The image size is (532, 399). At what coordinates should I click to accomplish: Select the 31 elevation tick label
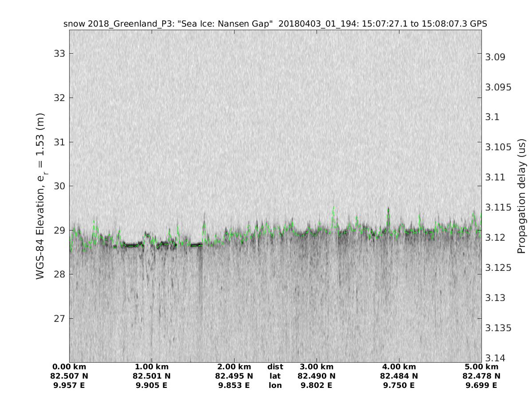click(59, 142)
